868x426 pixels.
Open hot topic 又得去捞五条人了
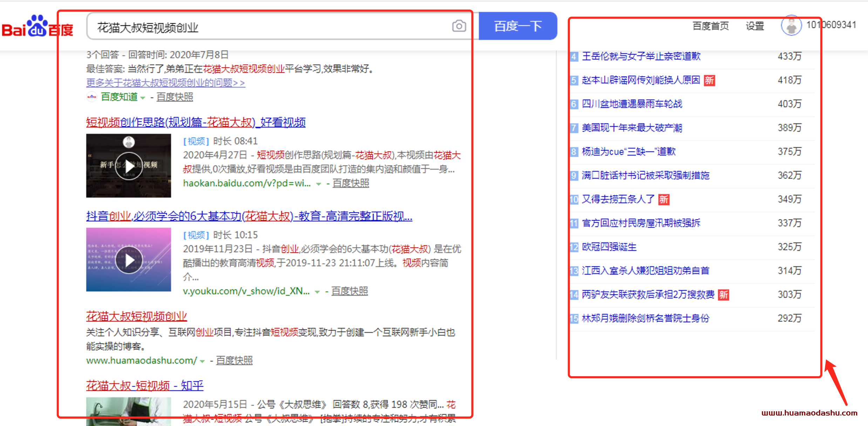pos(618,199)
